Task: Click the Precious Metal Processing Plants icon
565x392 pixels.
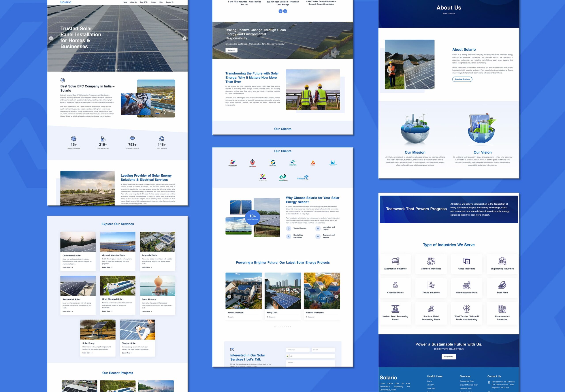Action: 431,309
